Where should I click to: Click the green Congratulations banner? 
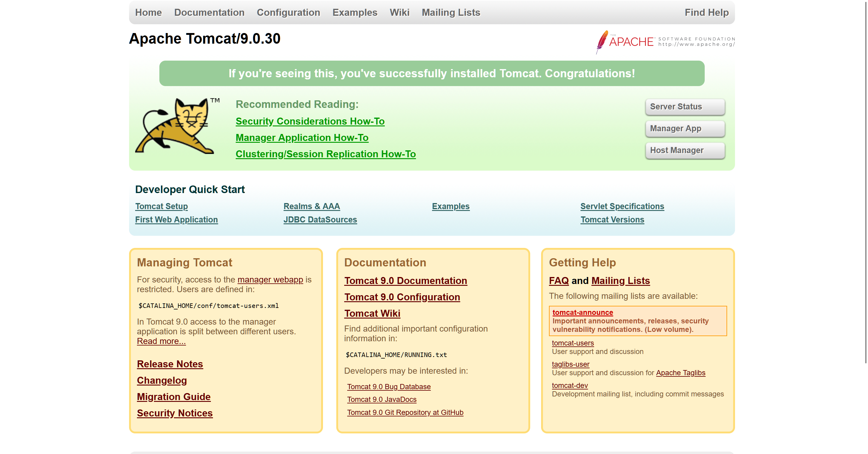[432, 73]
